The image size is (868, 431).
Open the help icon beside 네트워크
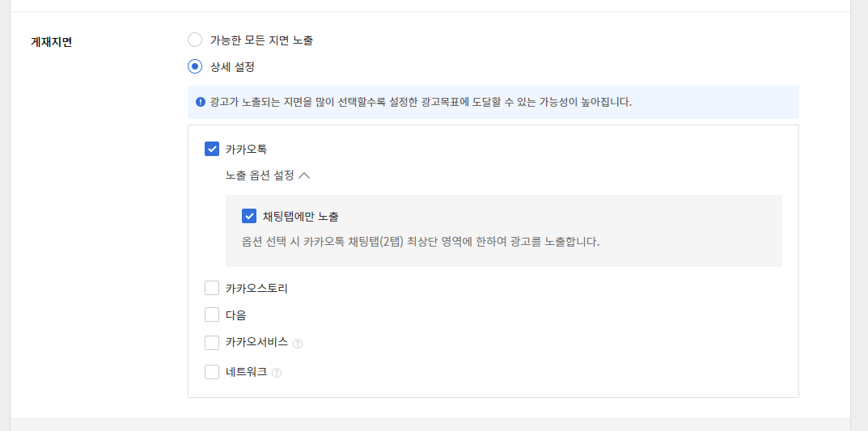[277, 373]
